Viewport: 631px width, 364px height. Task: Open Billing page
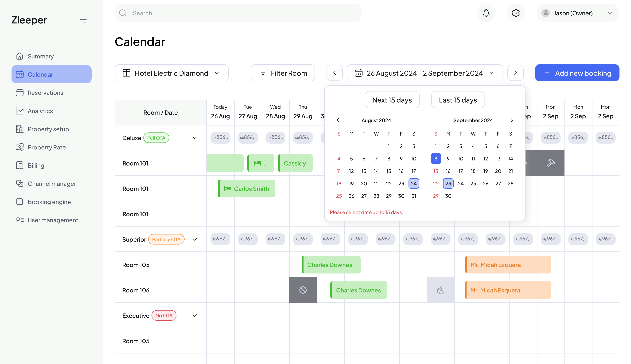pyautogui.click(x=51, y=166)
